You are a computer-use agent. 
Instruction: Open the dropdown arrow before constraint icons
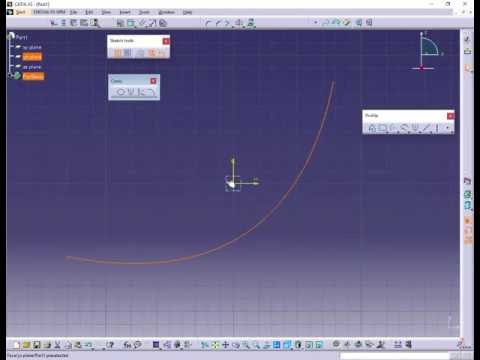click(x=316, y=22)
